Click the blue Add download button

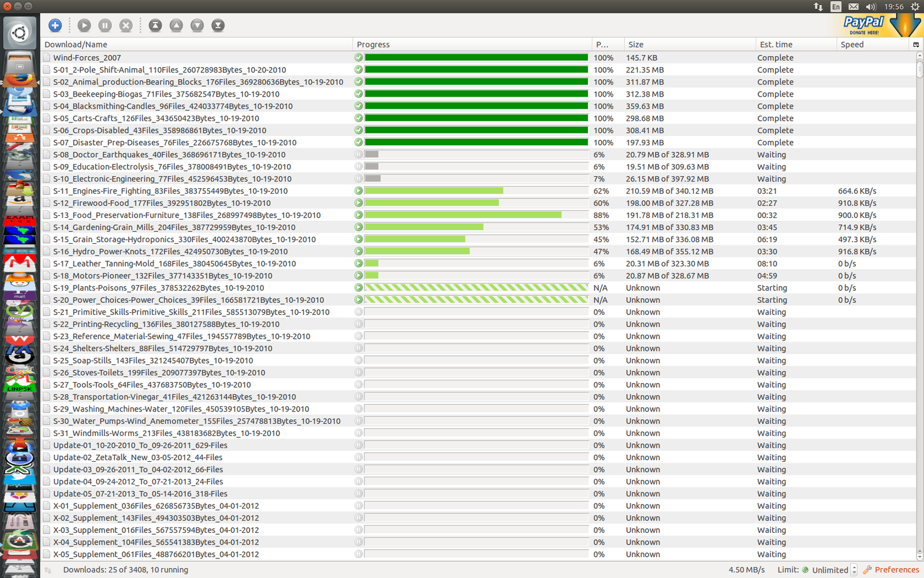pos(55,25)
